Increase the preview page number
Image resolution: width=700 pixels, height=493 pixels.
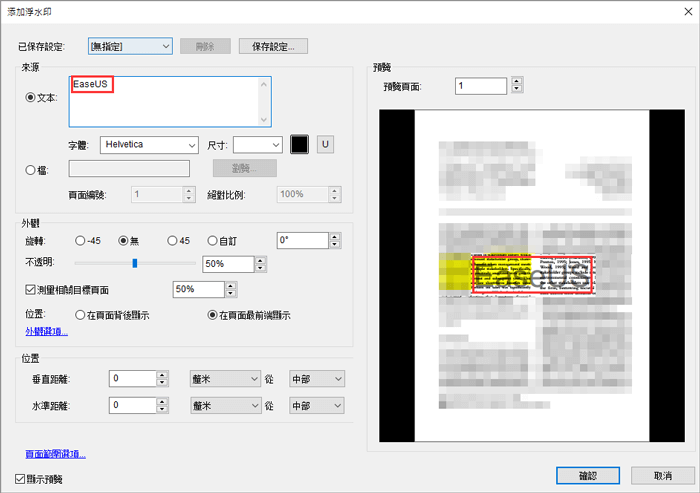pos(517,81)
